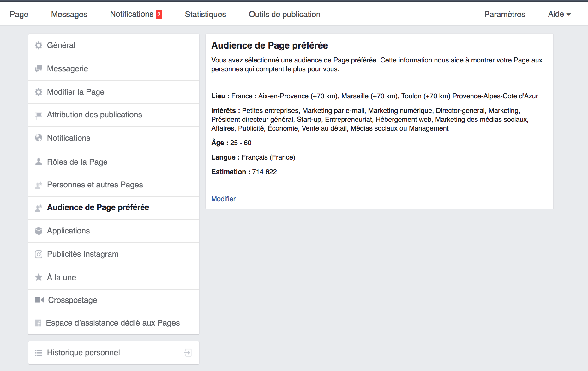
Task: Click the star icon beside À la une
Action: [39, 277]
